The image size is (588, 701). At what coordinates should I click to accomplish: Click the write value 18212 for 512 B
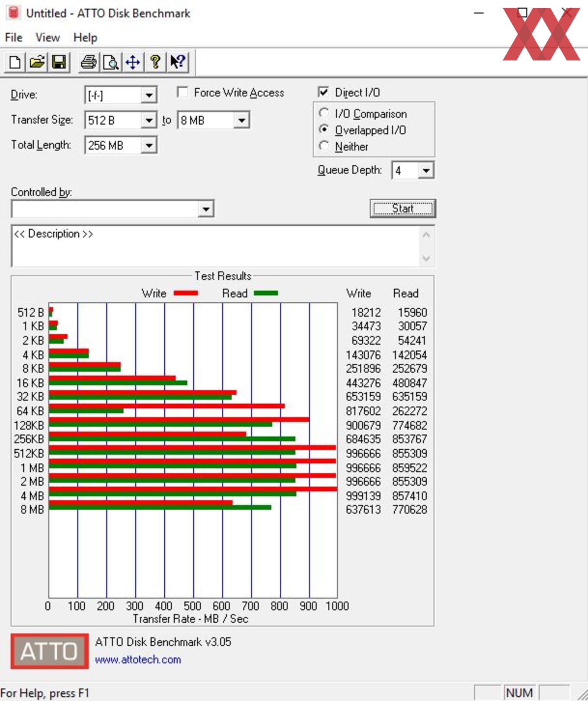tap(366, 312)
